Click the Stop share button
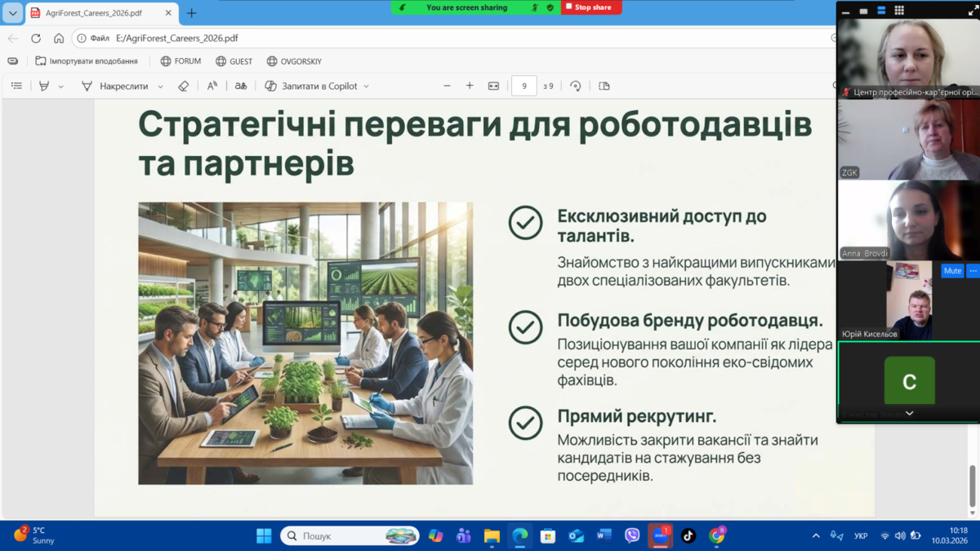The height and width of the screenshot is (551, 980). tap(591, 7)
